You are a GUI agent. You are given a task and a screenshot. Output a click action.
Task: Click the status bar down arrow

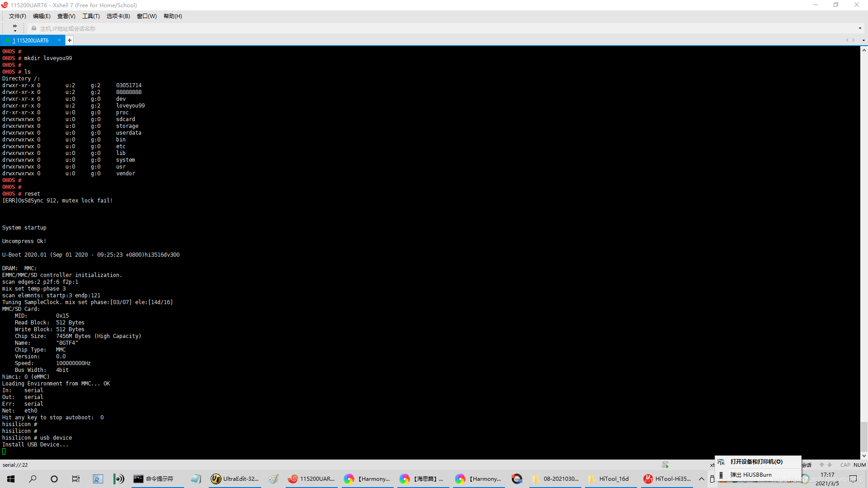pos(830,465)
